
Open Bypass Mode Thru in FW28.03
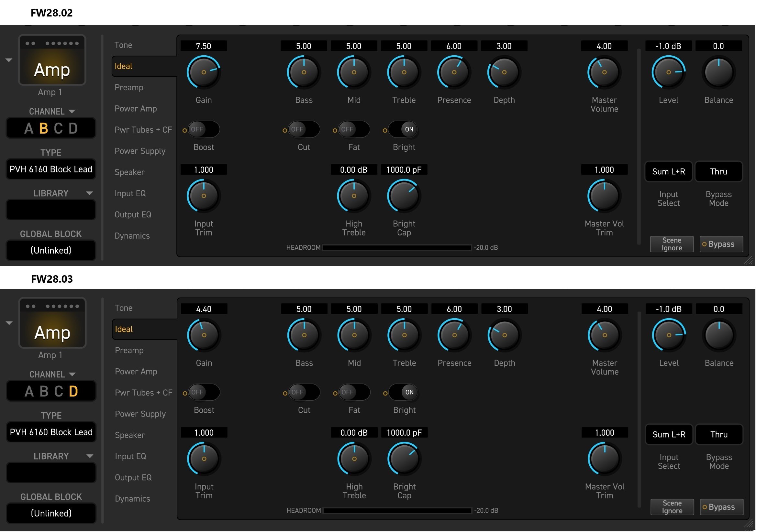719,435
